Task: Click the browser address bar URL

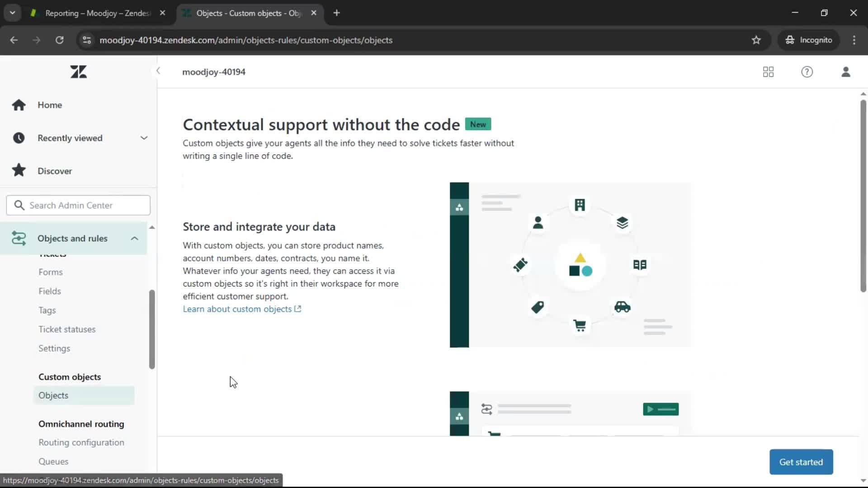Action: 246,40
